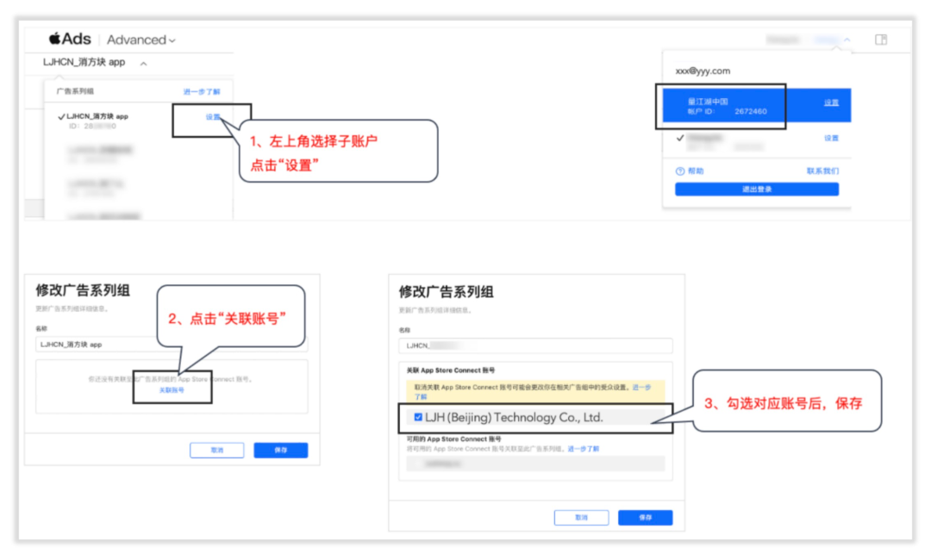Click the 退出登录 button
931x560 pixels.
pyautogui.click(x=757, y=190)
